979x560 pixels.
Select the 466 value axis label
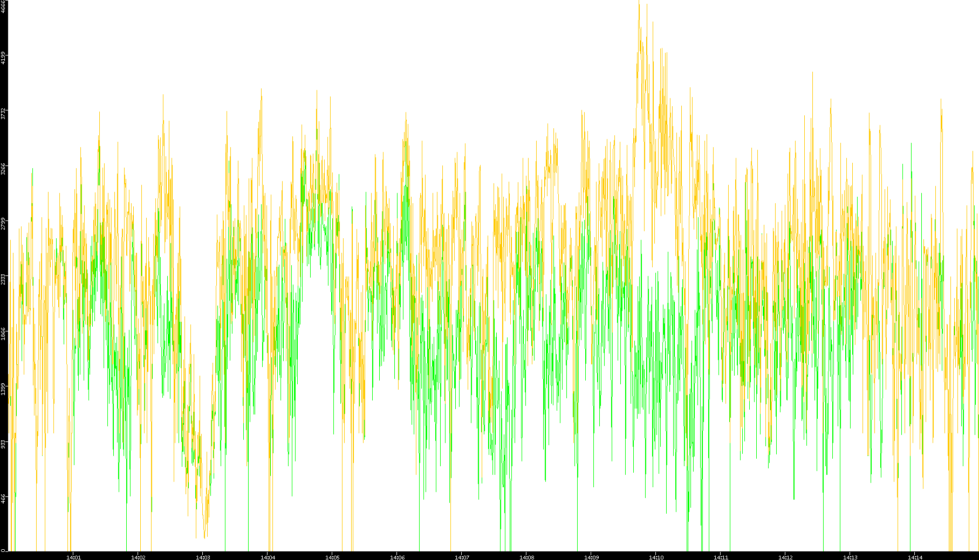point(3,499)
